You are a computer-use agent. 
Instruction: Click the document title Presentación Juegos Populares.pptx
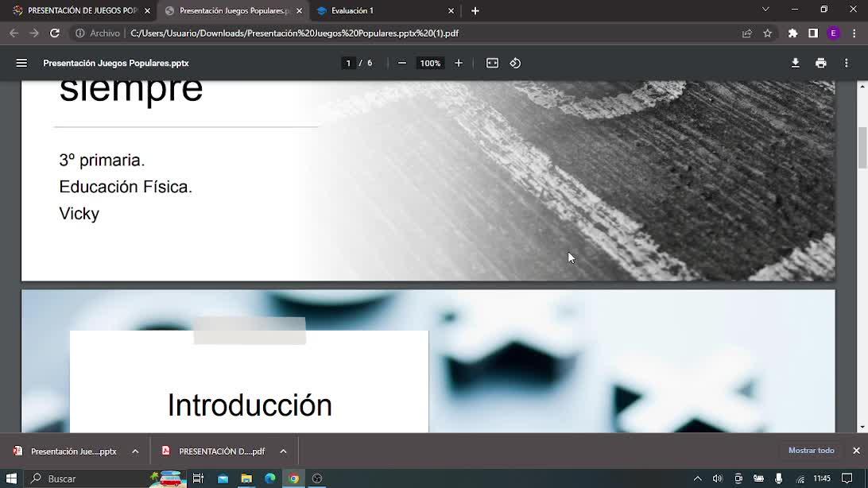[x=116, y=63]
